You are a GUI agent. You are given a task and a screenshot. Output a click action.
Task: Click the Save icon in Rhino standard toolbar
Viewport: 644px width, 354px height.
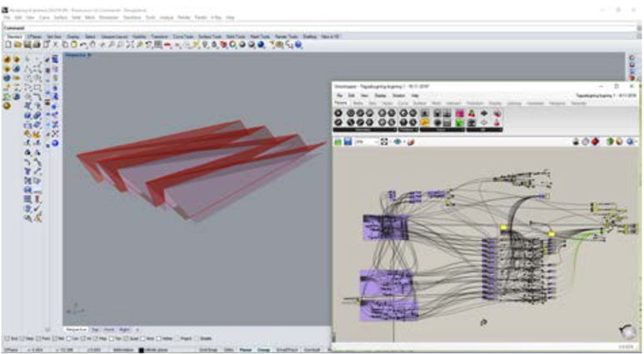pyautogui.click(x=27, y=44)
